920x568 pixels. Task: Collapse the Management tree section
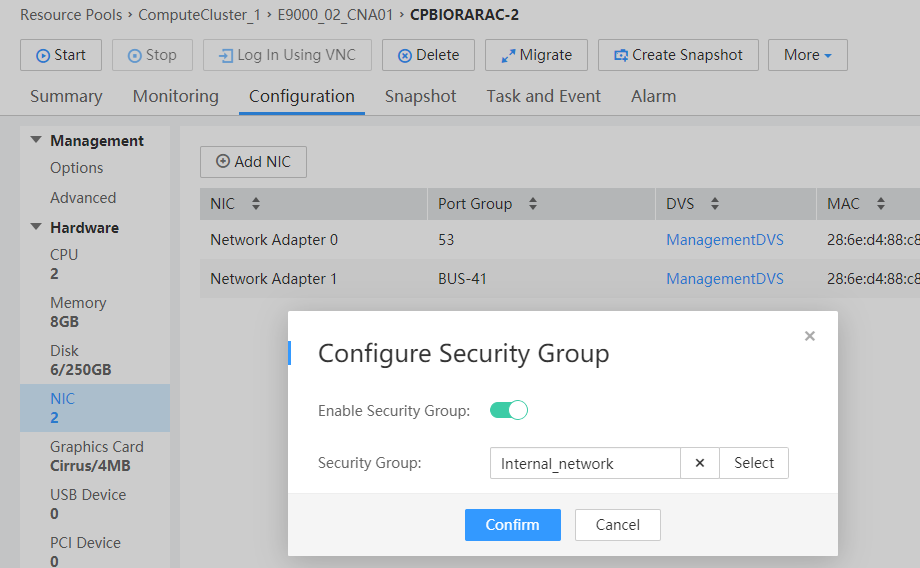[x=36, y=141]
